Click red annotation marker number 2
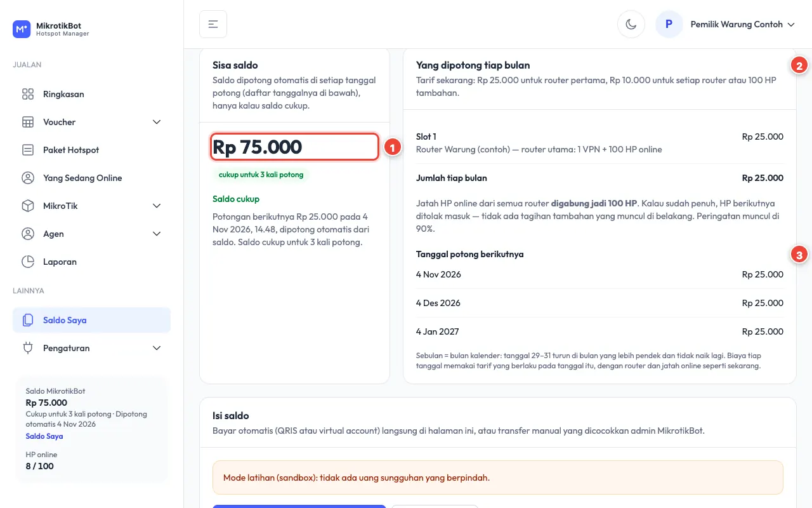The width and height of the screenshot is (812, 508). (799, 65)
